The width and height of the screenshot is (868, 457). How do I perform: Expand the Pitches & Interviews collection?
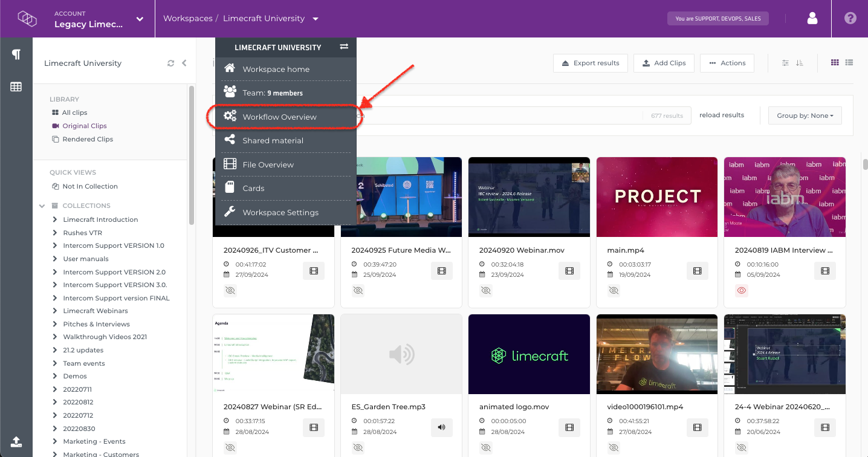[x=55, y=324]
